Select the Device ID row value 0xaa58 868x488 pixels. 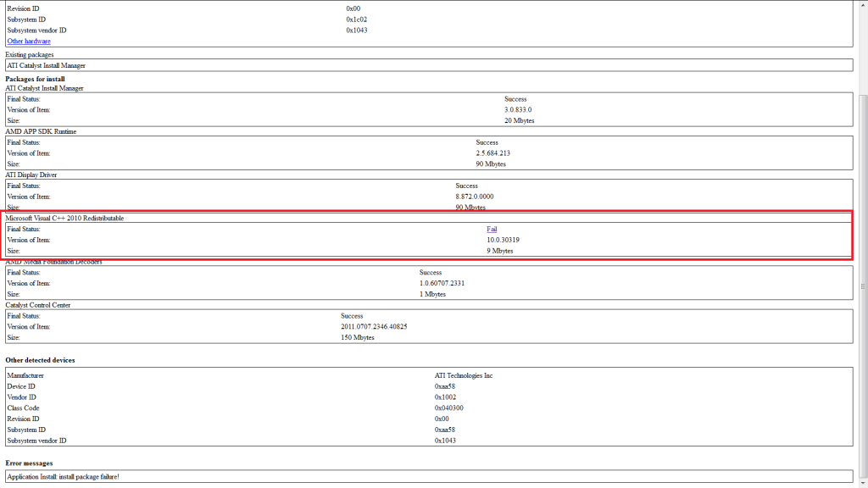(x=444, y=386)
